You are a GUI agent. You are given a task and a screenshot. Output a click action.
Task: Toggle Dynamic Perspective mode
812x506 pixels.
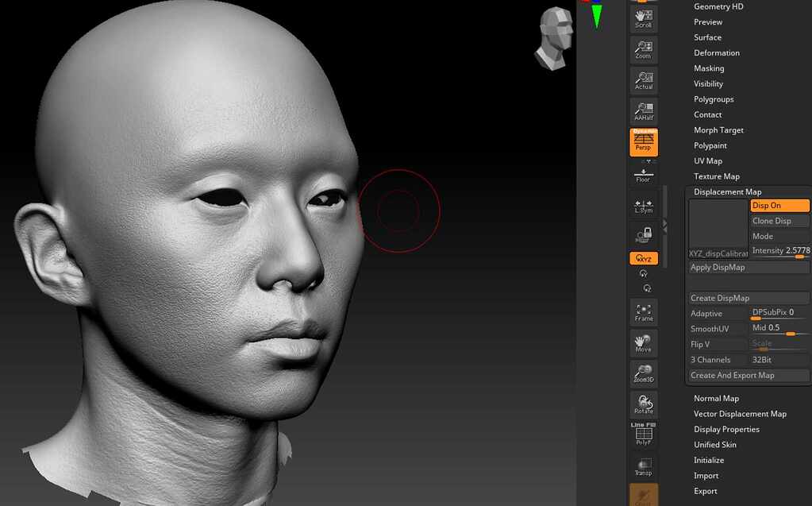click(x=643, y=141)
